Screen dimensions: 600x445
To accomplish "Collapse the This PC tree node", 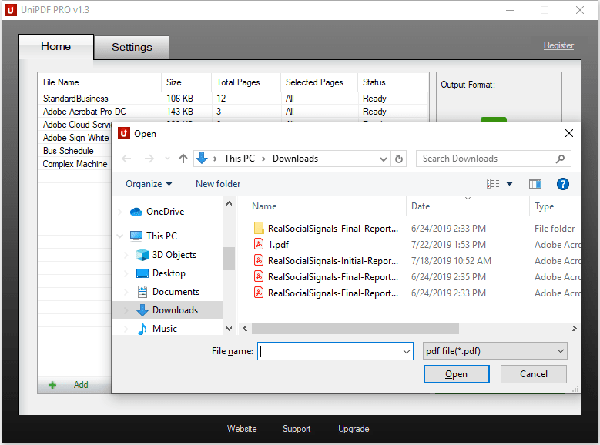I will pyautogui.click(x=120, y=236).
